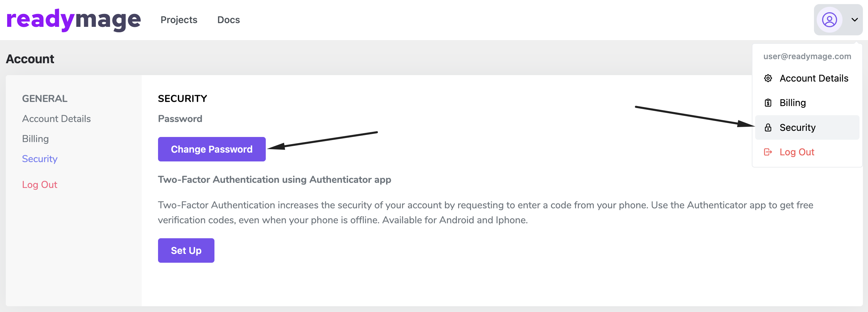Click the user avatar icon
The width and height of the screenshot is (868, 312).
[x=829, y=20]
